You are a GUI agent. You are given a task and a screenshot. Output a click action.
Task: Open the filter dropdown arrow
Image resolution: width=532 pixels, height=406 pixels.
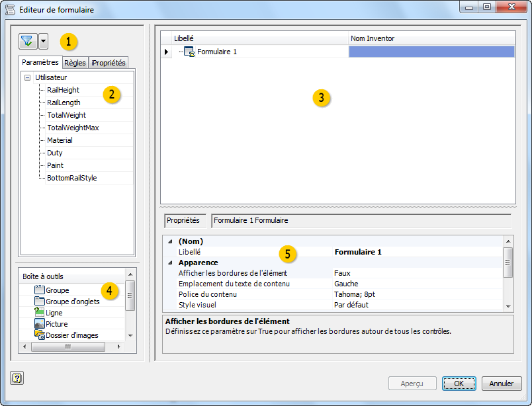pyautogui.click(x=43, y=42)
